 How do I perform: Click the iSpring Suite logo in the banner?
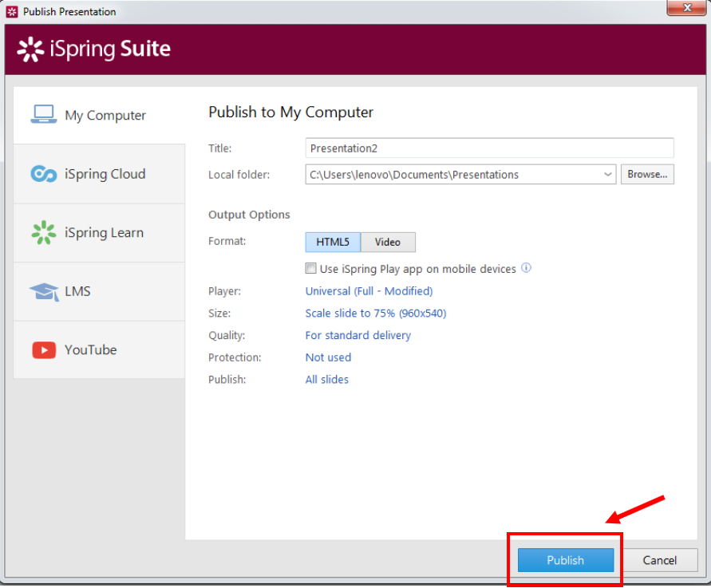click(x=94, y=49)
